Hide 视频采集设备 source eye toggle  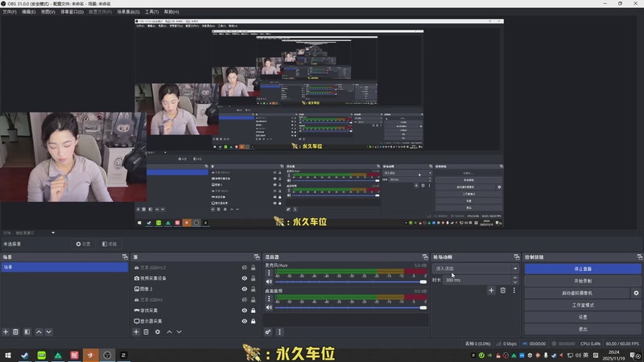tap(245, 278)
